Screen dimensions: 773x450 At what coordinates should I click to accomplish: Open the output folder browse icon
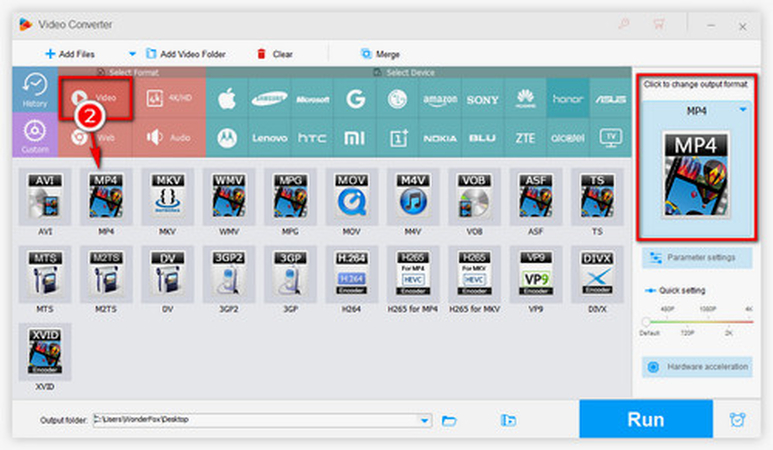coord(449,420)
